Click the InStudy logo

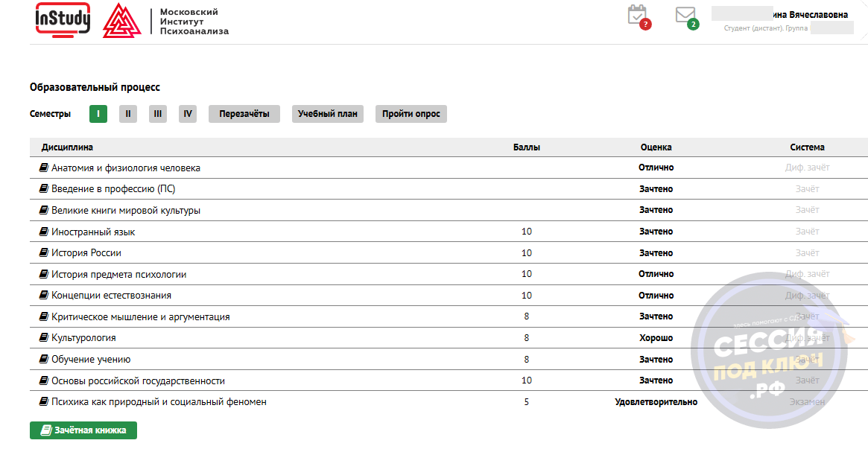coord(63,19)
